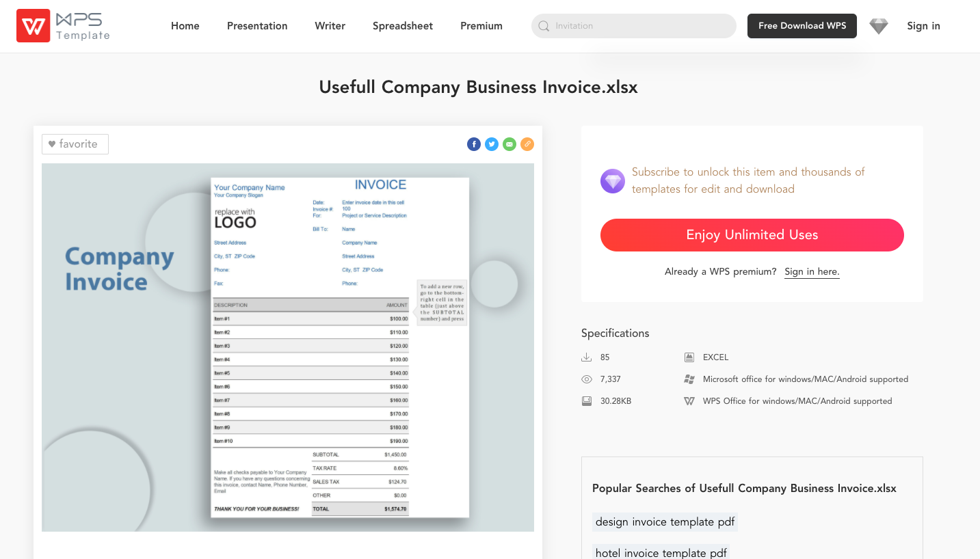This screenshot has width=980, height=559.
Task: Click Free Download WPS button
Action: 802,26
